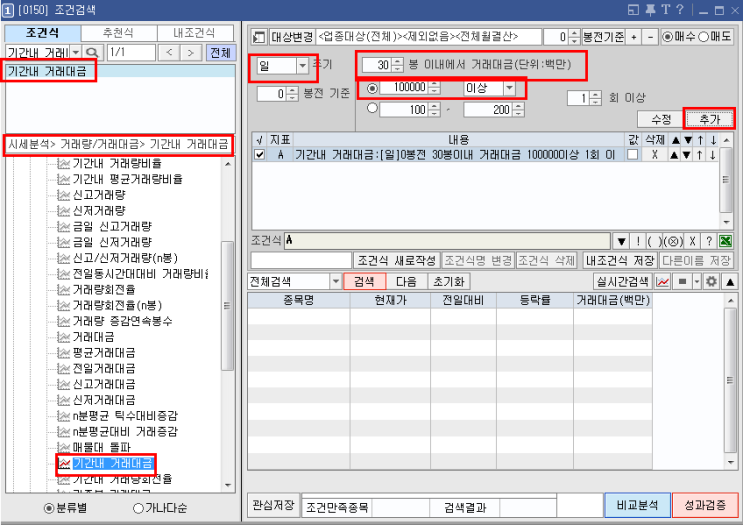The width and height of the screenshot is (743, 525).
Task: Click the green Excel export icon
Action: [725, 241]
